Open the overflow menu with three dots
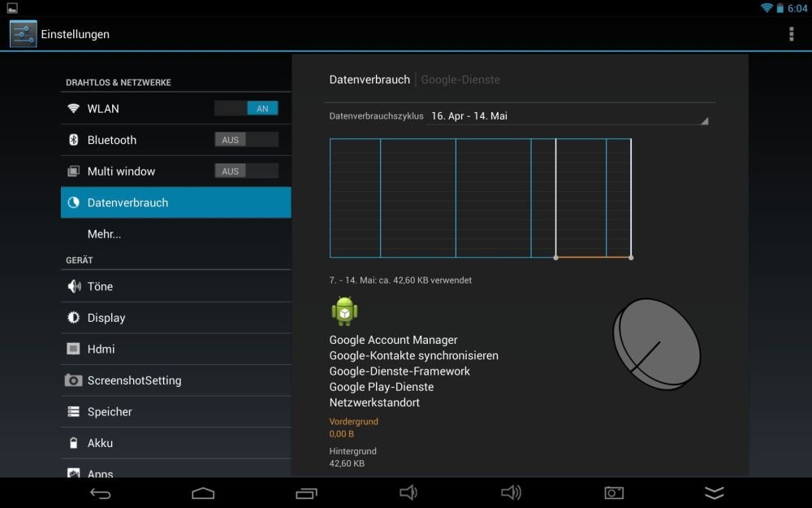The width and height of the screenshot is (812, 508). (791, 33)
